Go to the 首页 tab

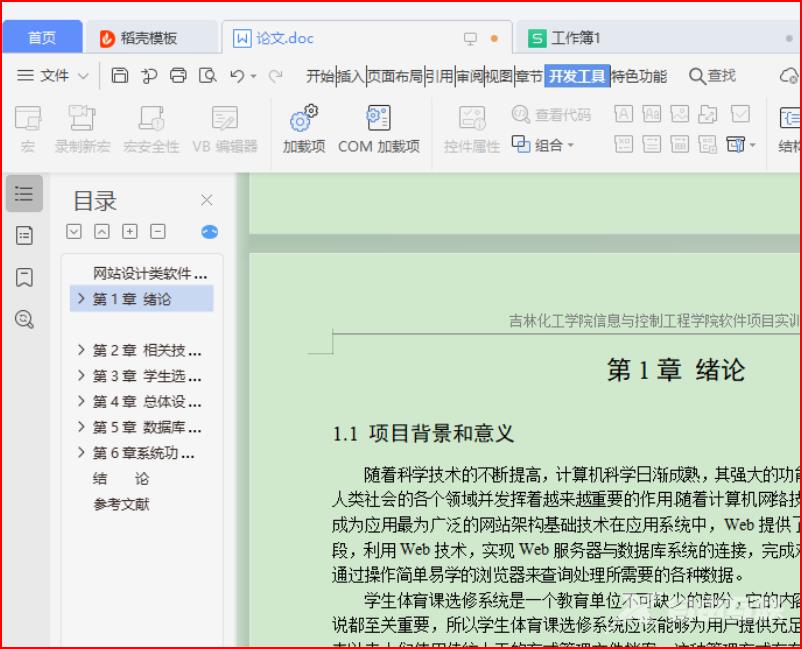(42, 37)
